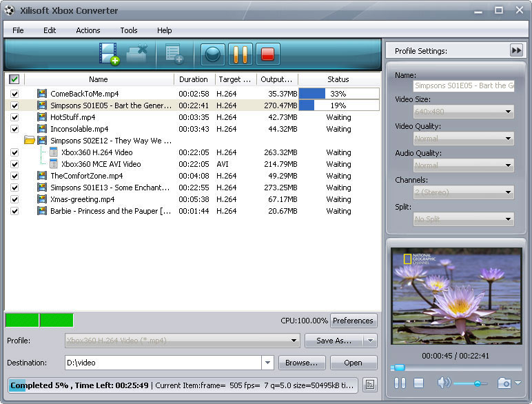The image size is (532, 404).
Task: Collapse the Profile Settings panel with the double arrow
Action: point(516,50)
